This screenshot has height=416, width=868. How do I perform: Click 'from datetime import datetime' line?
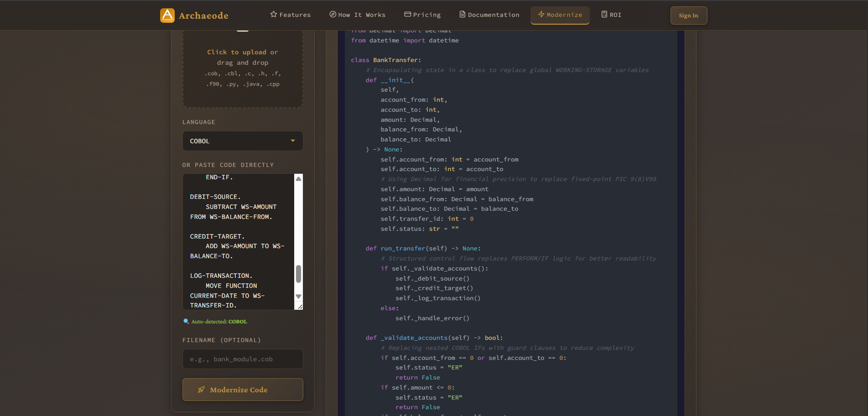405,40
